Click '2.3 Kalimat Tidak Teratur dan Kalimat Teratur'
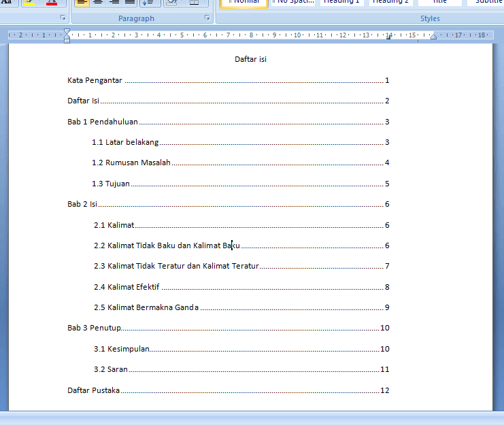This screenshot has height=425, width=504. pos(176,266)
